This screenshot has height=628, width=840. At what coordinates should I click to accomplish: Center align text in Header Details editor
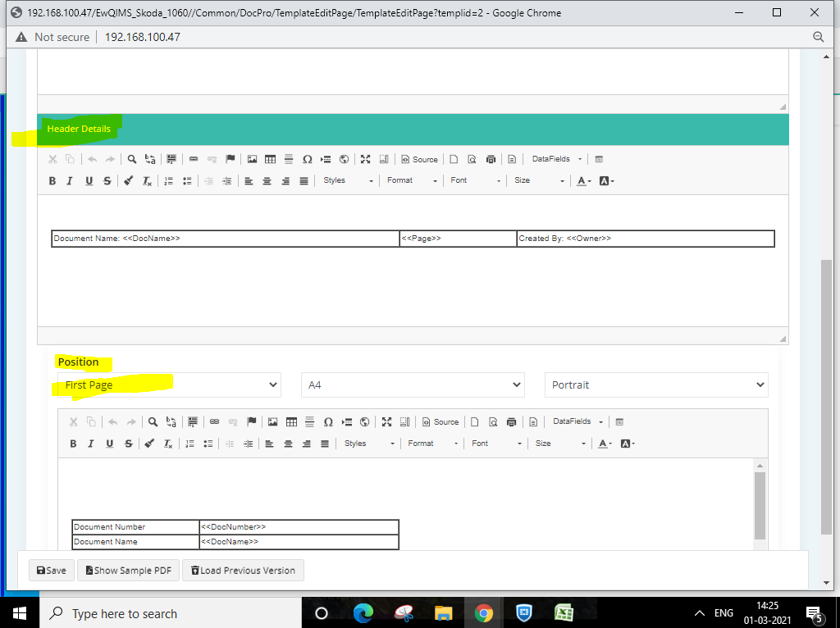[267, 180]
